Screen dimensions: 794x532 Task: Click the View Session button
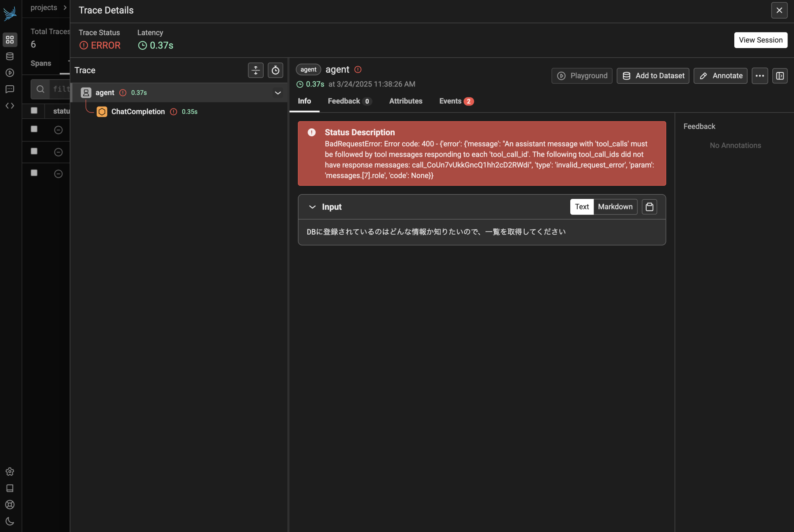[x=760, y=40]
